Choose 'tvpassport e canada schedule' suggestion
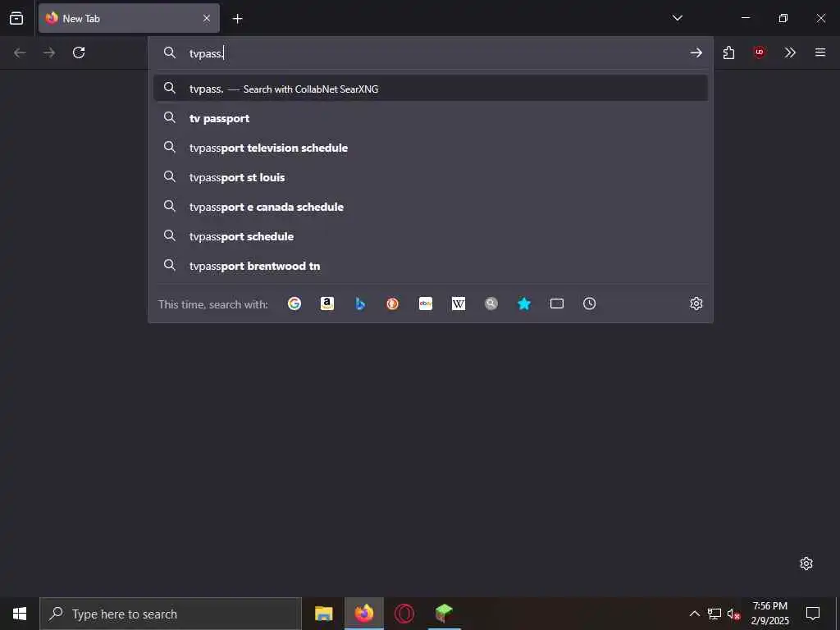840x630 pixels. coord(430,206)
